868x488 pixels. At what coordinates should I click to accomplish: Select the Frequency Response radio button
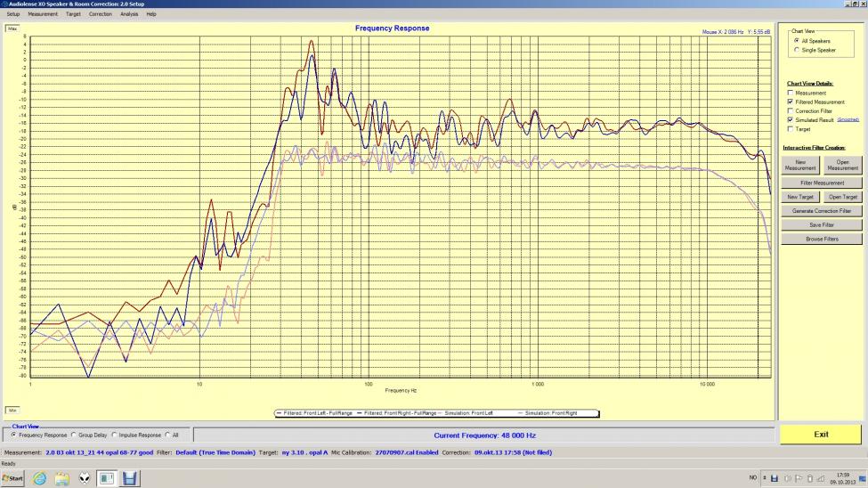(14, 435)
